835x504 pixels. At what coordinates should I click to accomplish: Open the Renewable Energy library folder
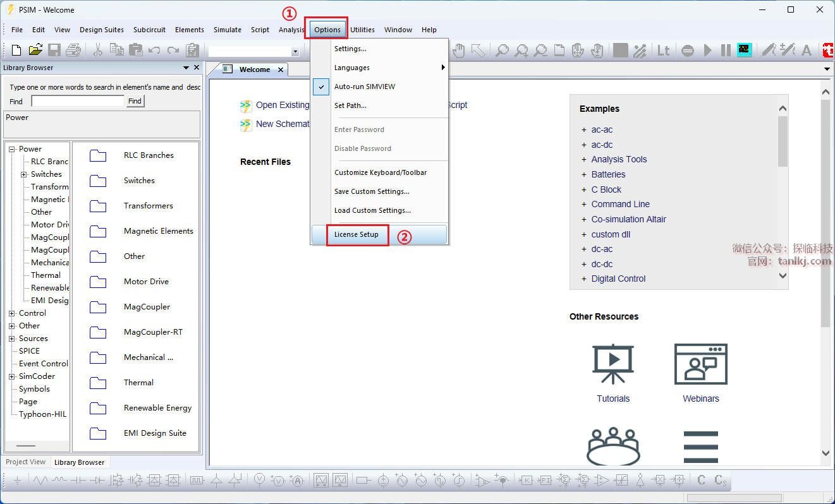point(98,408)
